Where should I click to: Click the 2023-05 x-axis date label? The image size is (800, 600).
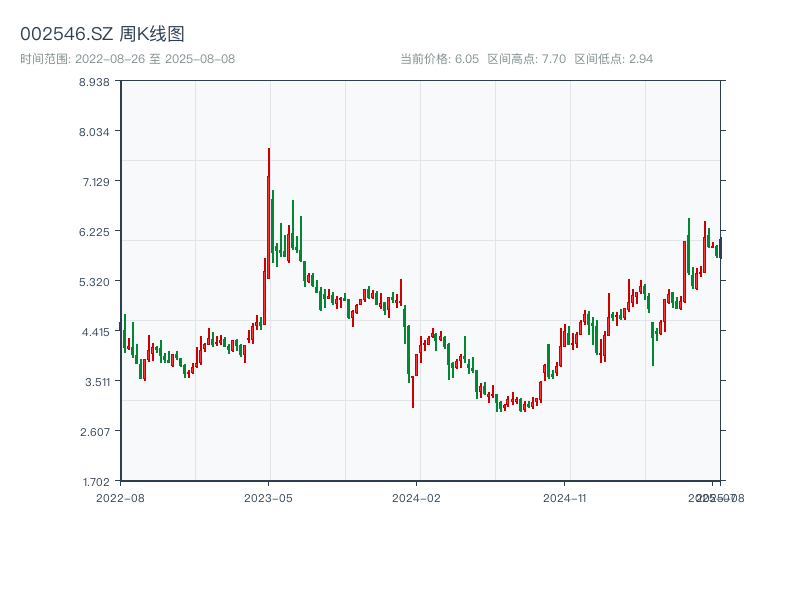pos(269,497)
